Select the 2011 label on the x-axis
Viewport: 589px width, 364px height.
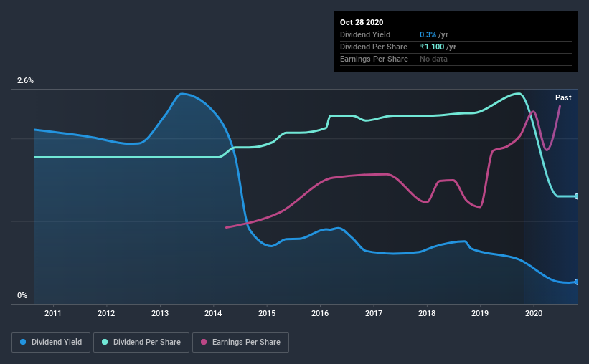[x=53, y=313]
